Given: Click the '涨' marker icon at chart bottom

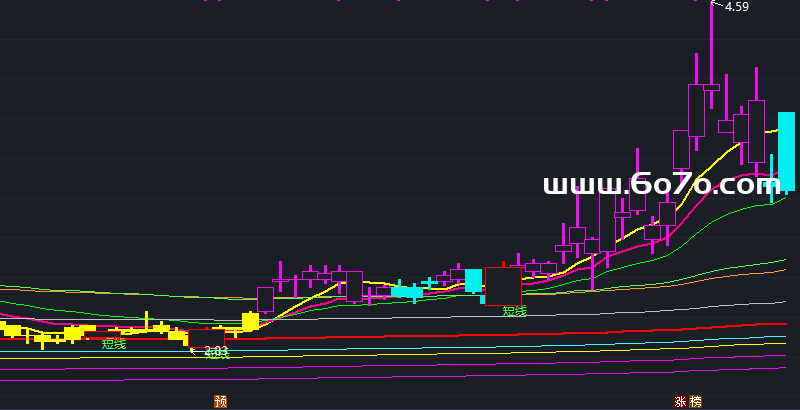Looking at the screenshot, I should point(681,401).
